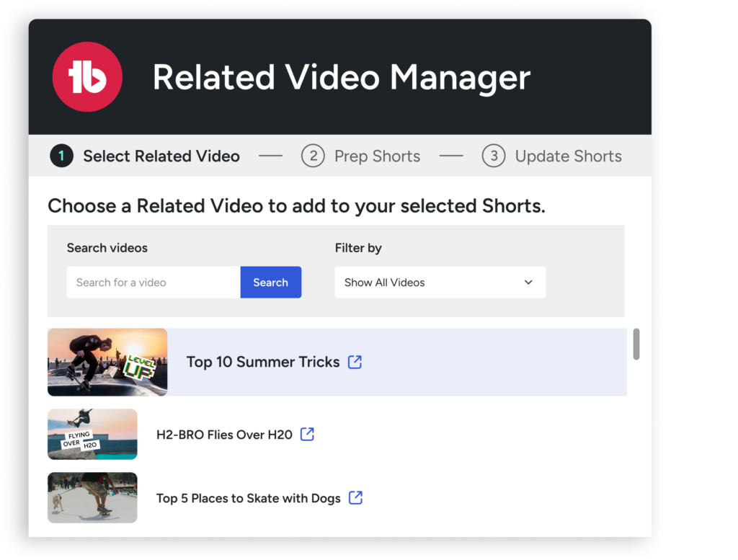The width and height of the screenshot is (738, 560).
Task: Select the Flying Over H2O video thumbnail
Action: 92,434
